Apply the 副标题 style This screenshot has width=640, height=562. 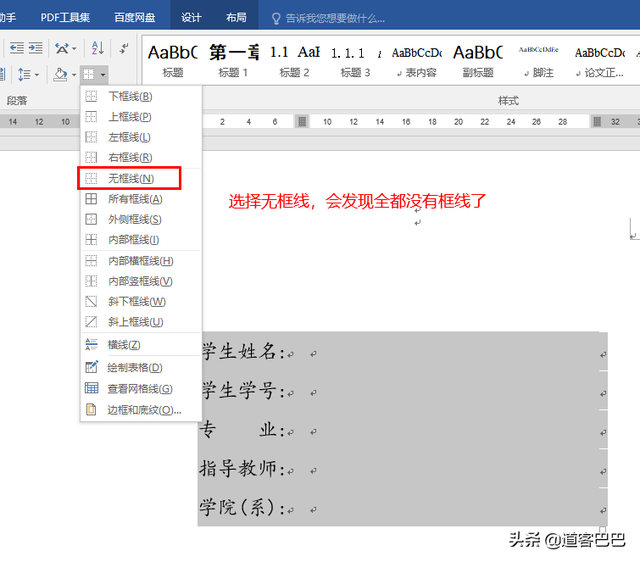click(x=478, y=61)
